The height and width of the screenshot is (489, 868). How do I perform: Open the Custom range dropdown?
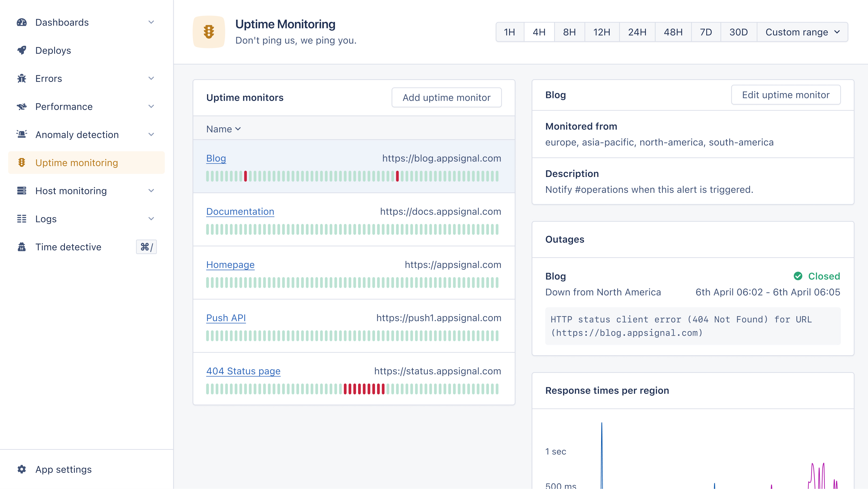pos(802,32)
